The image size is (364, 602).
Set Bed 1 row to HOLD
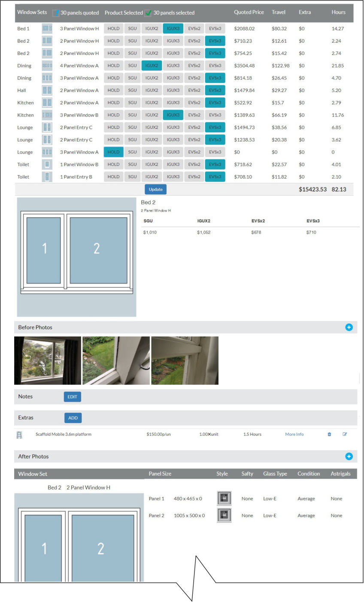(x=113, y=29)
